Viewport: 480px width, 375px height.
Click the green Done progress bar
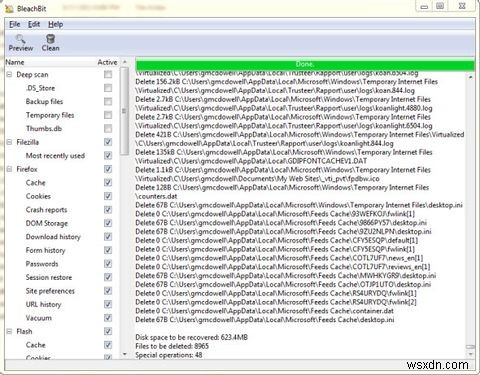(x=305, y=64)
